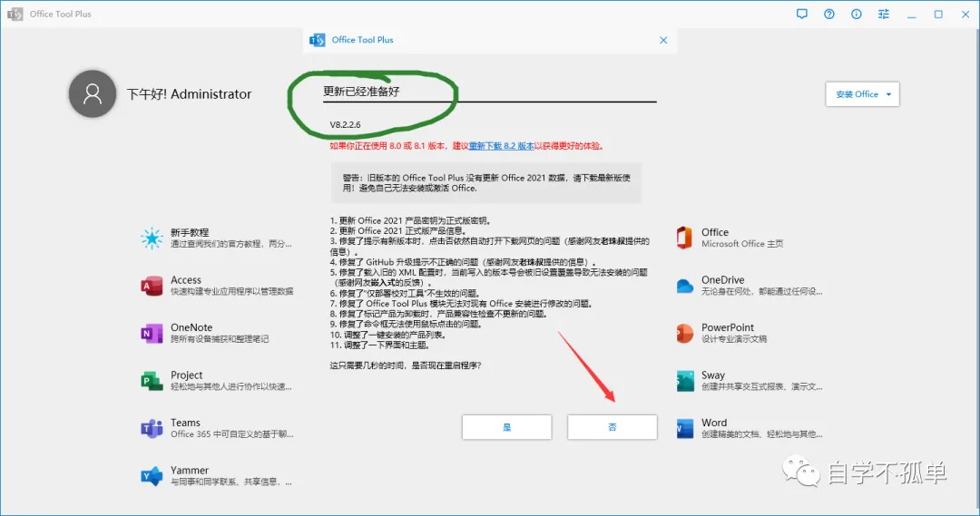
Task: Select the OneNote tile title
Action: pyautogui.click(x=191, y=327)
